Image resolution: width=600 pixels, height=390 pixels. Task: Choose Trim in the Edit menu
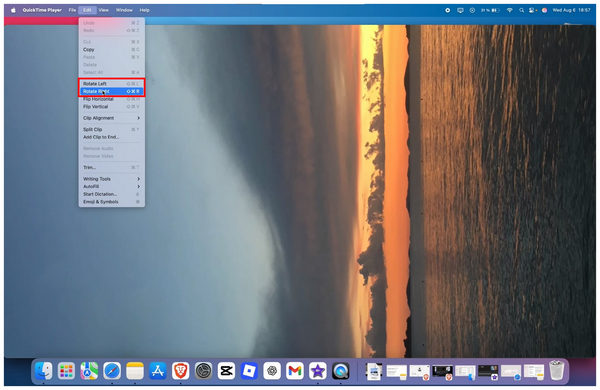111,168
